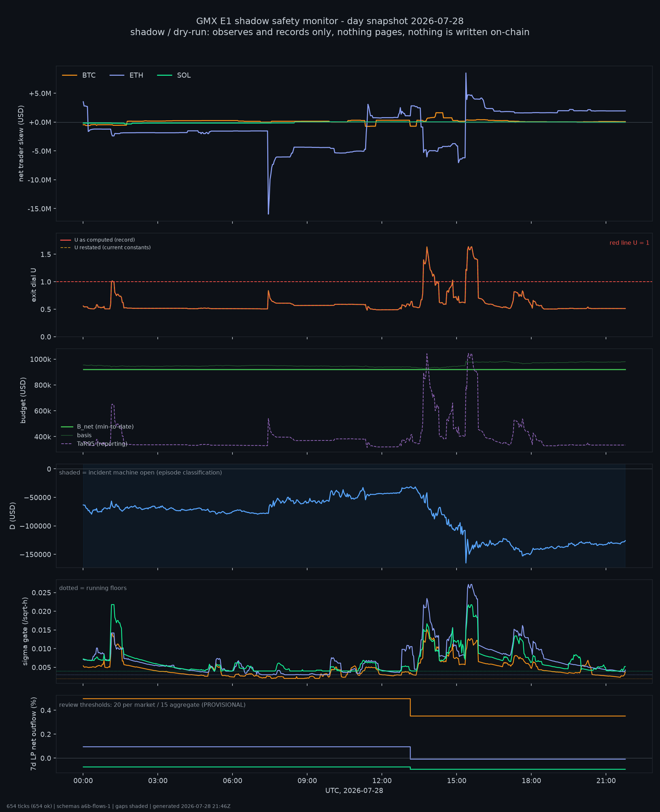Select the orange BTC legend line swatch
Viewport: 660px width, 812px height.
tap(70, 75)
